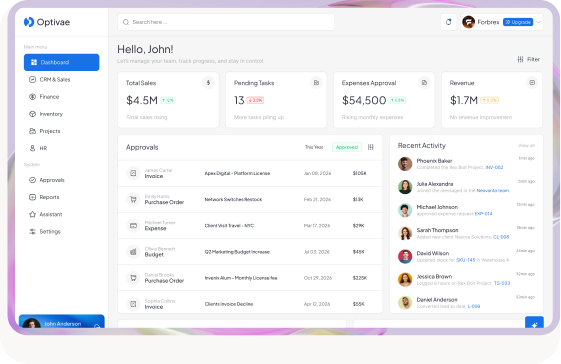The image size is (561, 364).
Task: Click the Settings sliders icon
Action: pyautogui.click(x=32, y=232)
